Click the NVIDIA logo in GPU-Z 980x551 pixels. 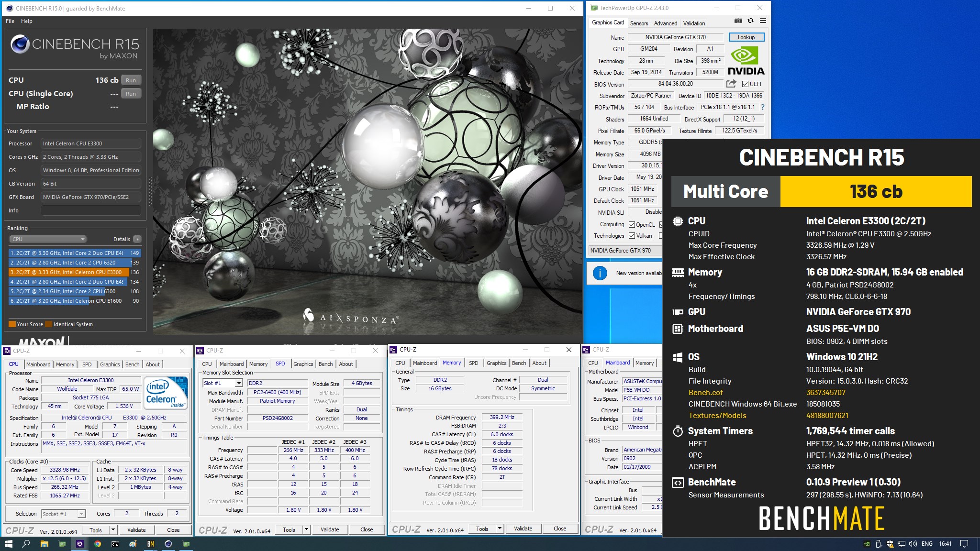pos(746,61)
